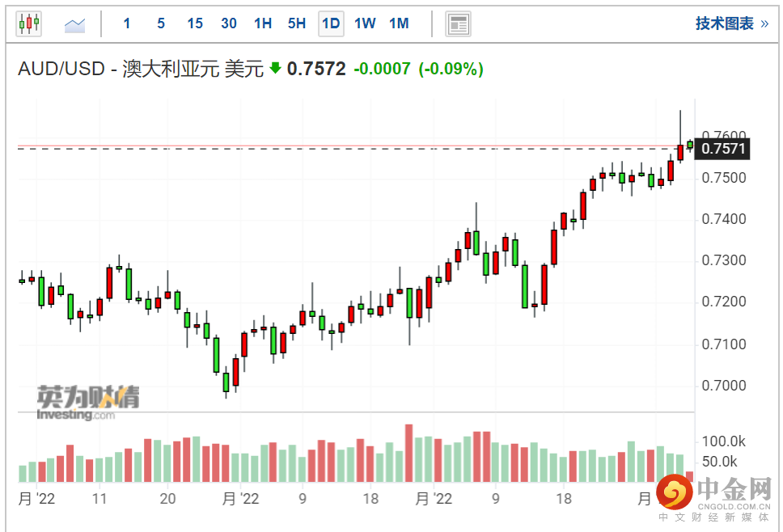The image size is (783, 532).
Task: Switch to the area chart icon
Action: tap(75, 24)
